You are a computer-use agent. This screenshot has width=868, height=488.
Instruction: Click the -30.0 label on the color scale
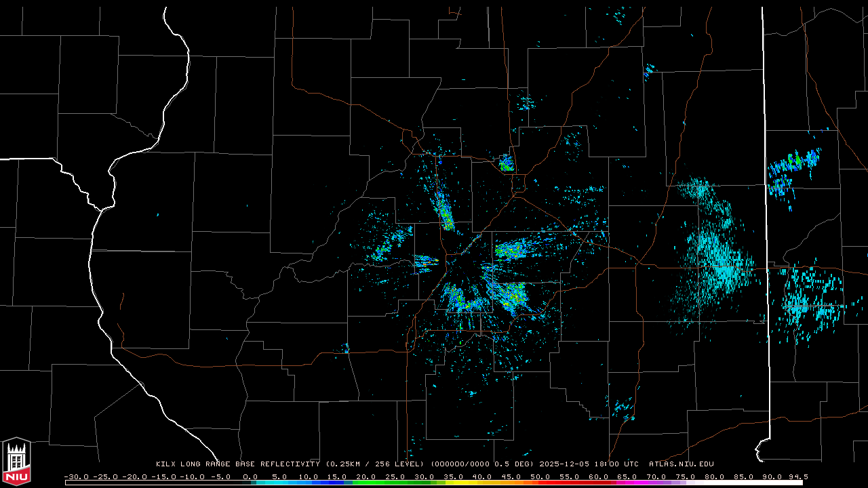76,476
